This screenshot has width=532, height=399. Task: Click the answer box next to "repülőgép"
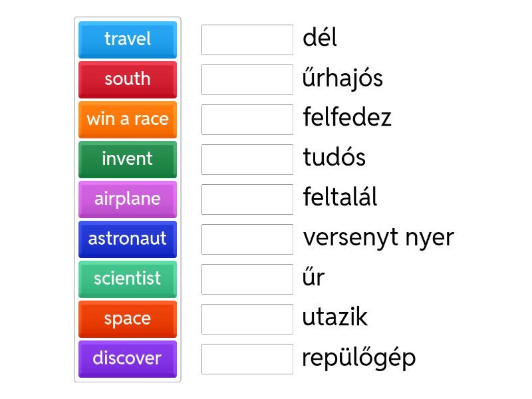tap(247, 359)
